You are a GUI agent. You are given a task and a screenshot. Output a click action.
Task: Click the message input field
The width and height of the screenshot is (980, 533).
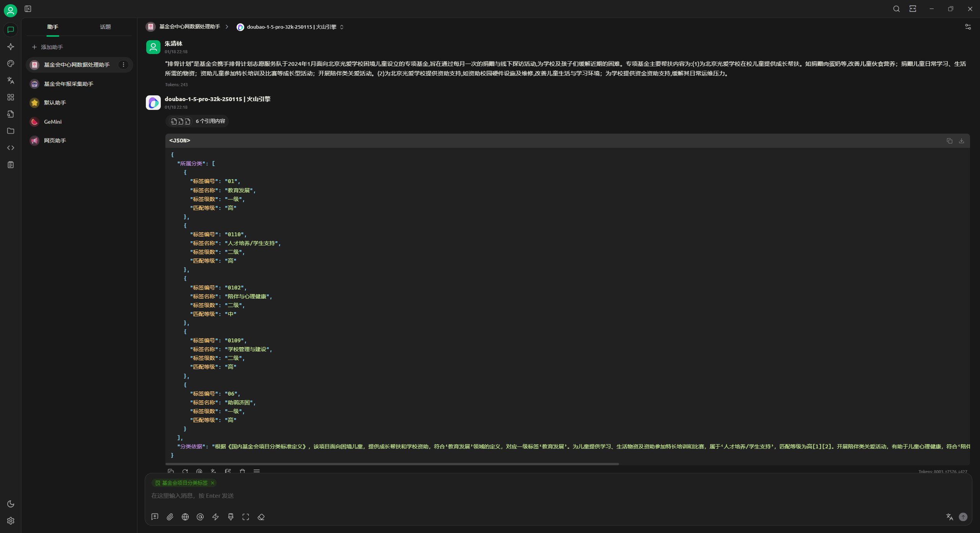pyautogui.click(x=536, y=496)
